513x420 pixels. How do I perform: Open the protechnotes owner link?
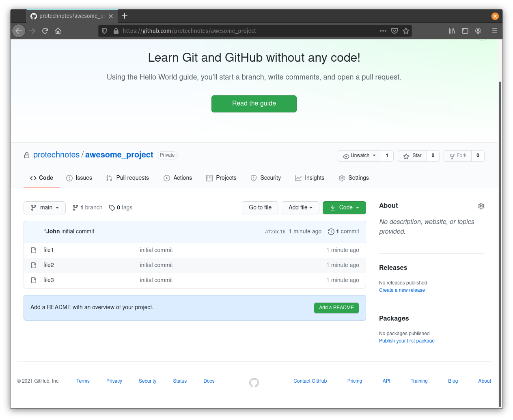[x=56, y=155]
